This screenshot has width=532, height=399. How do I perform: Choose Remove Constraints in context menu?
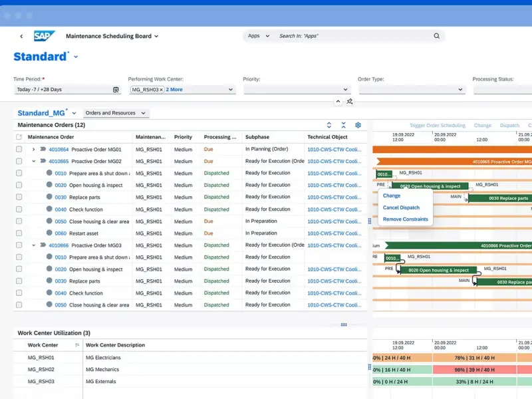coord(405,219)
